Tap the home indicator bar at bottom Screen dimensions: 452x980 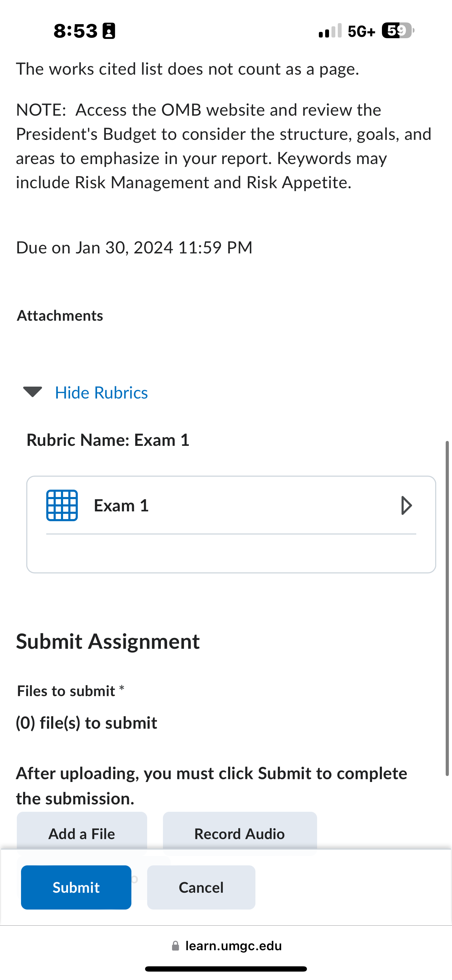pos(226,969)
